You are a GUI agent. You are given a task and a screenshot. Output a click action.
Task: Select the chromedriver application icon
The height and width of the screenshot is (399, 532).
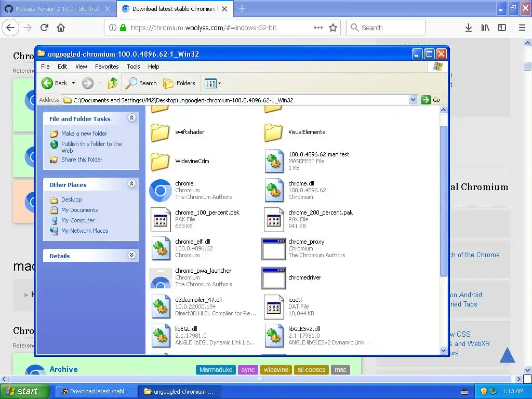[x=273, y=278]
